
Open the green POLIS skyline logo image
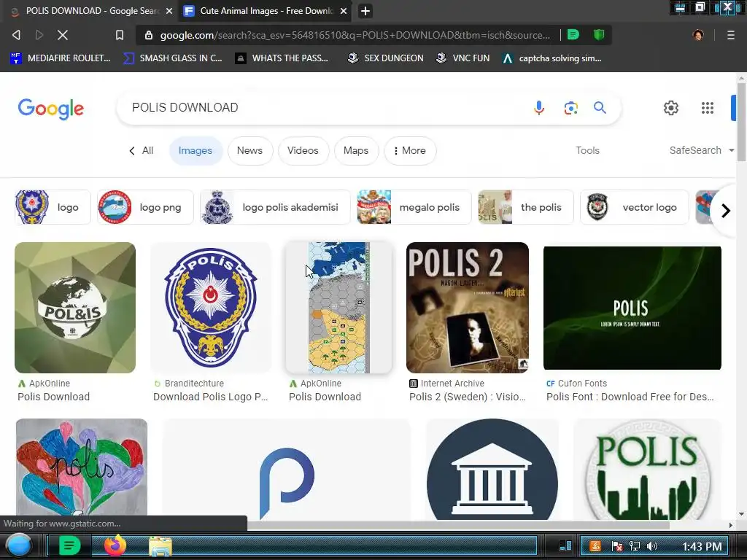coord(648,470)
